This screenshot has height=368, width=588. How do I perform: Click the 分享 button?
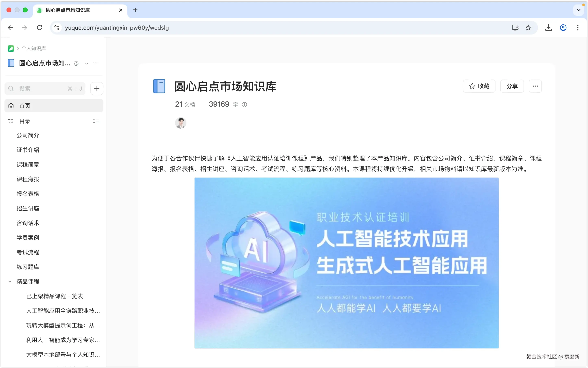(x=512, y=86)
